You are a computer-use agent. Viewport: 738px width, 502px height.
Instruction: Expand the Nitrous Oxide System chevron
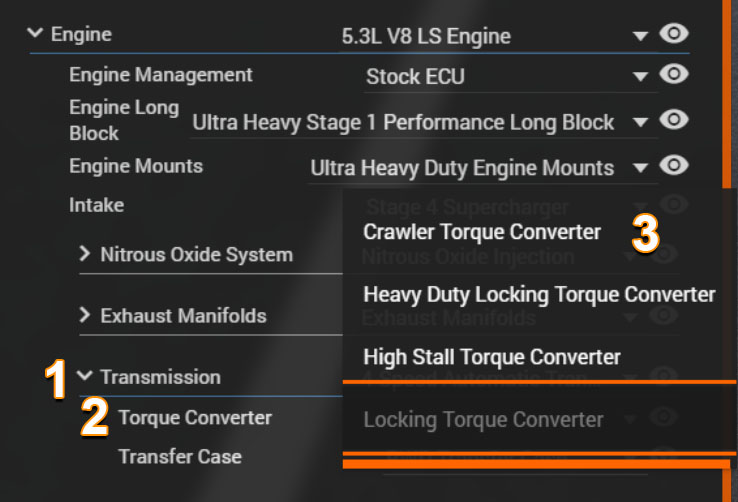pos(85,254)
